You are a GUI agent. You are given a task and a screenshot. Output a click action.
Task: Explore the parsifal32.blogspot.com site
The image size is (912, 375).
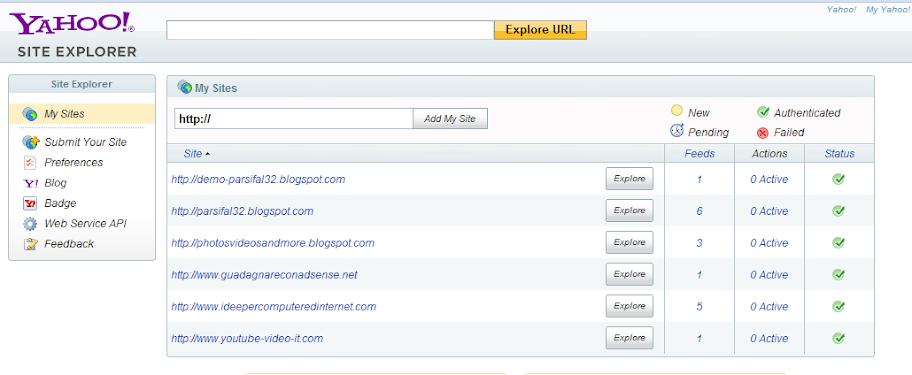tap(629, 210)
